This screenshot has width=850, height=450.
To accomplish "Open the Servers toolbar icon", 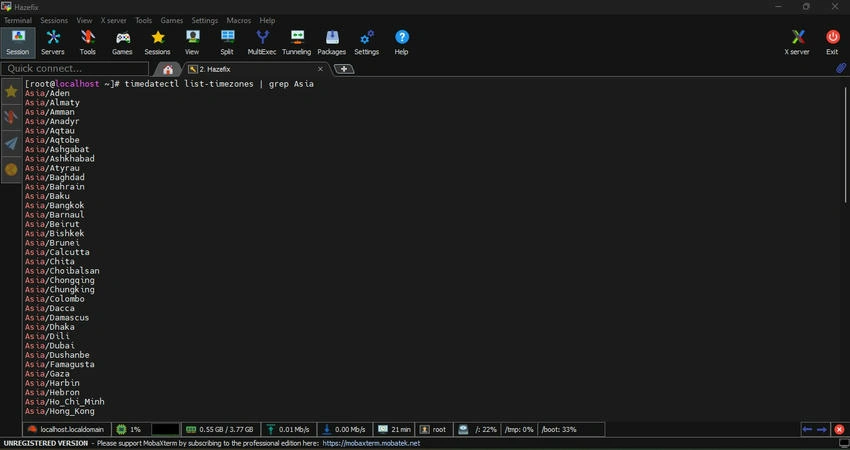I will click(x=53, y=42).
